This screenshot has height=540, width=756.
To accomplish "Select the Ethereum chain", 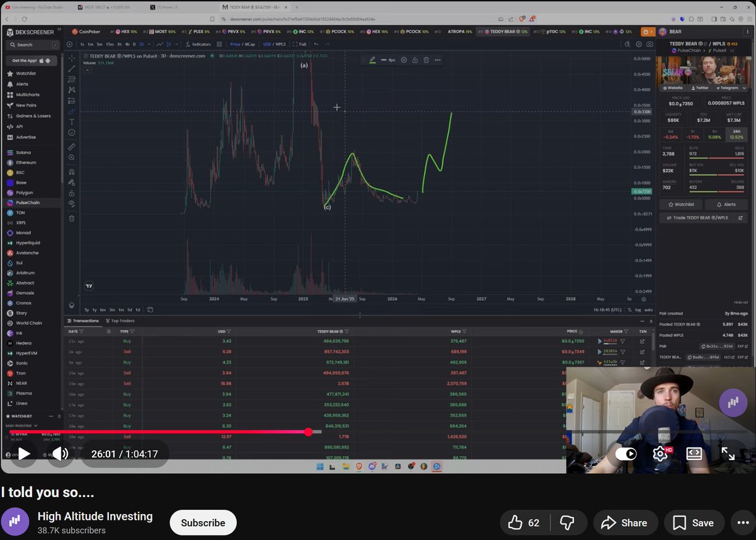I will (26, 163).
